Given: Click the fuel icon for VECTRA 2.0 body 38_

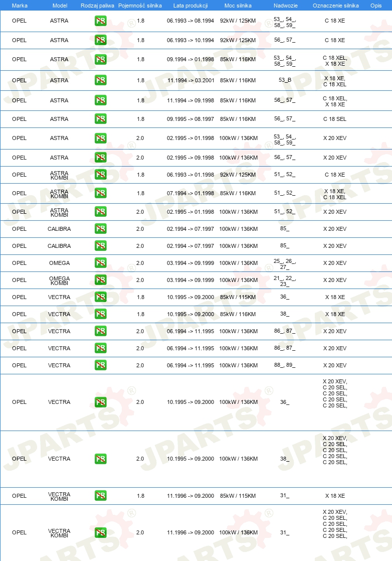Looking at the screenshot, I should pyautogui.click(x=100, y=459).
